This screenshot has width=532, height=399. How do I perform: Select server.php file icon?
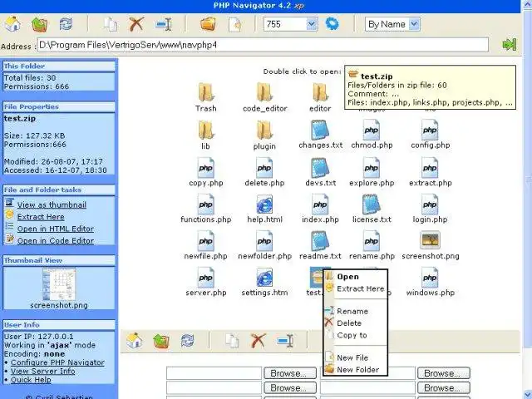point(205,277)
